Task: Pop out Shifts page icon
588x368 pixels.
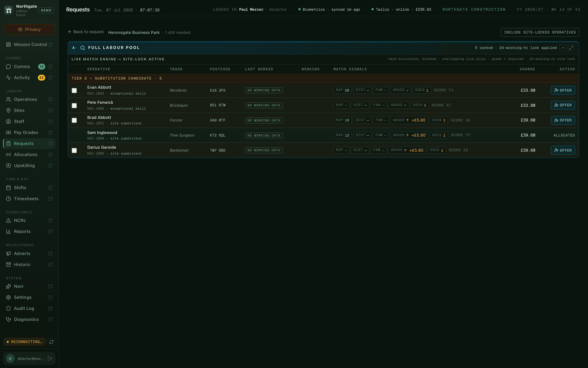Action: click(x=50, y=188)
